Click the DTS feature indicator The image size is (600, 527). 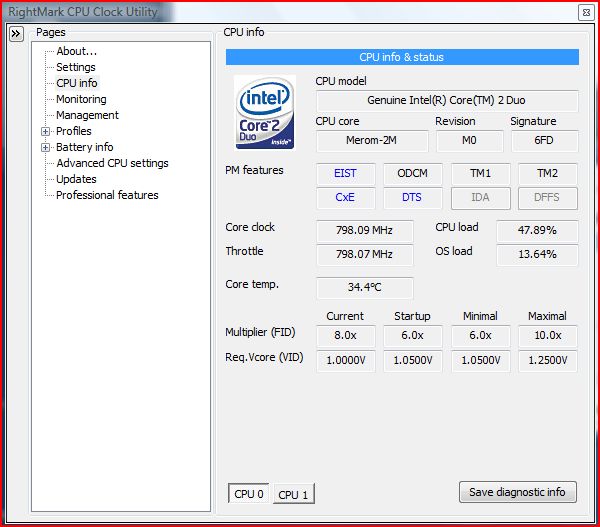point(412,198)
